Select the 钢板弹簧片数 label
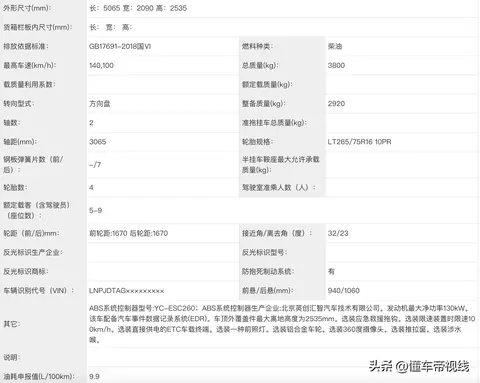Image resolution: width=480 pixels, height=383 pixels. coord(33,164)
